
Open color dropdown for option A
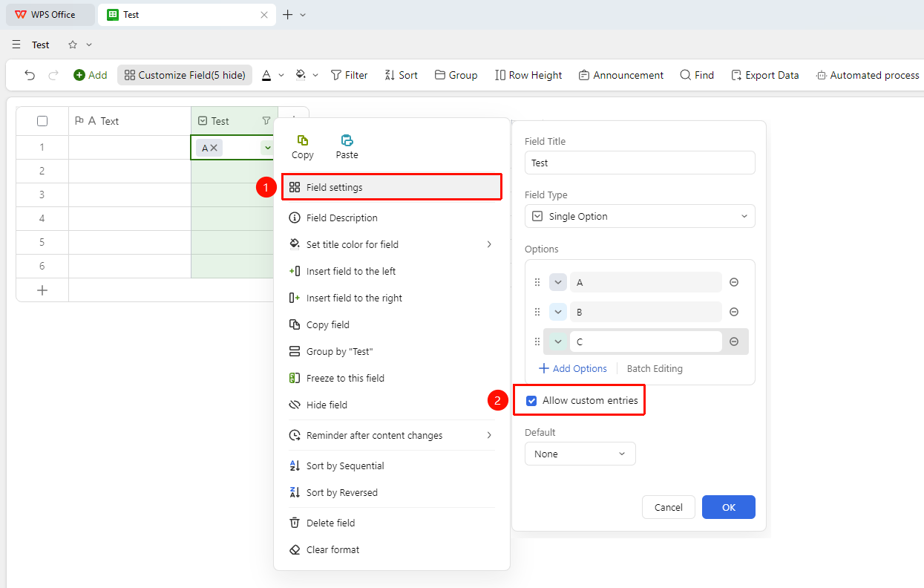558,282
